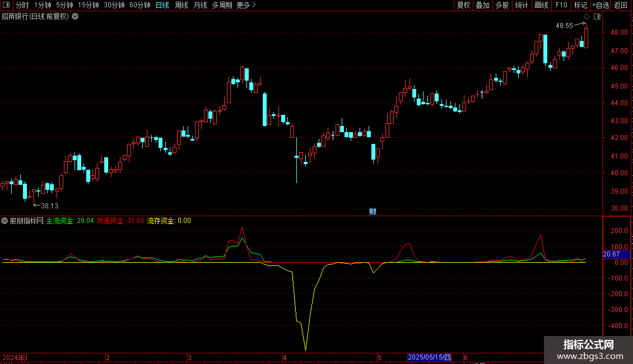Switch to the 分时 intraday tab
Viewport: 633px width, 364px height.
pyautogui.click(x=22, y=5)
